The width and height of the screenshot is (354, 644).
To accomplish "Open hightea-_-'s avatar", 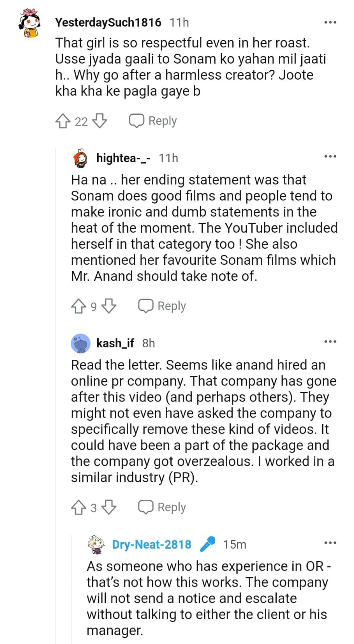I will pos(81,158).
